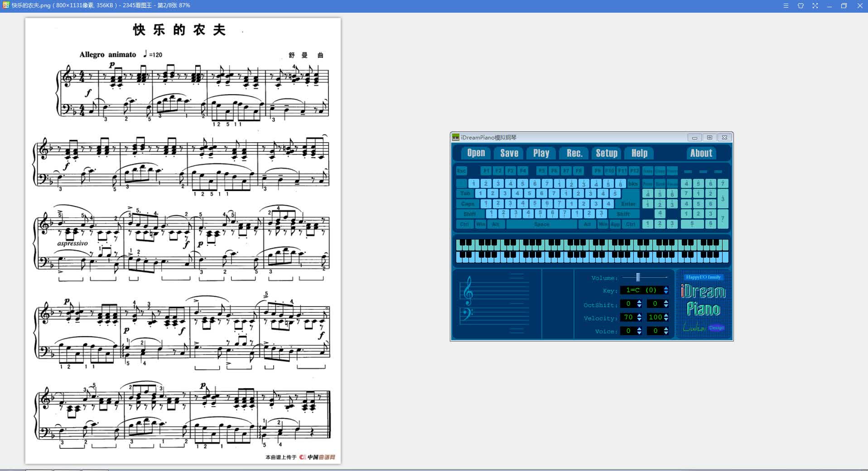Click the Velocity field showing 100
Image resolution: width=868 pixels, height=471 pixels.
[x=655, y=317]
